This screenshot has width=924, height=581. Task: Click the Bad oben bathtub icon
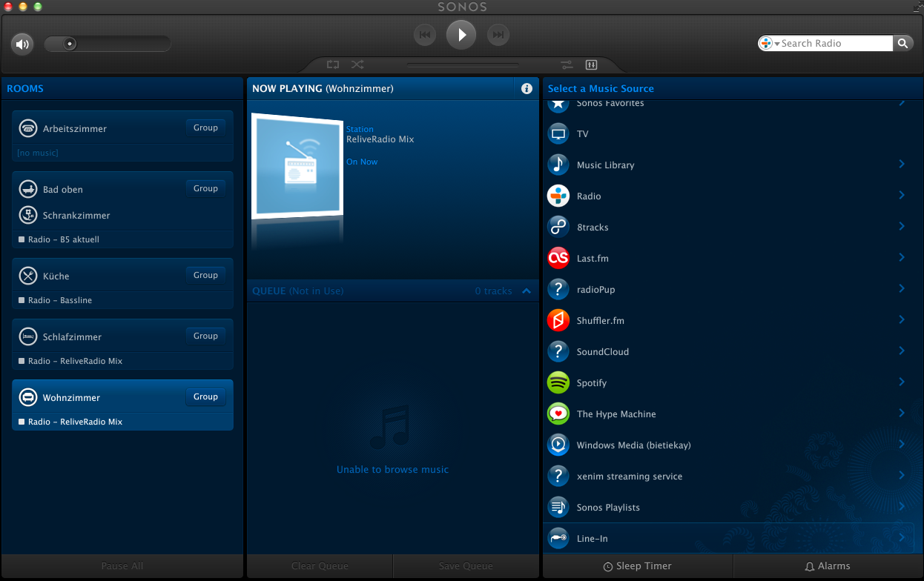pos(28,189)
